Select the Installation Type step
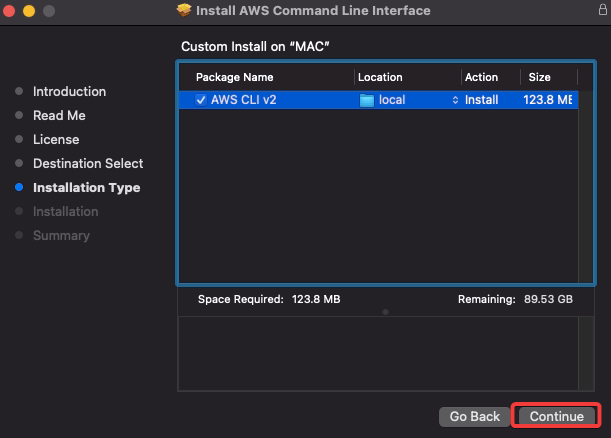Viewport: 611px width, 438px height. (x=87, y=187)
